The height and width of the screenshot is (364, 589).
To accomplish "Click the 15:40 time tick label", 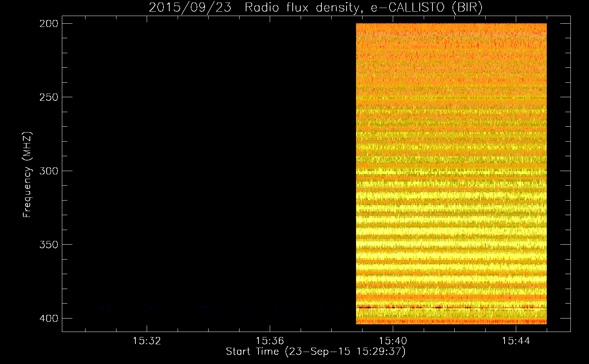I will 393,341.
